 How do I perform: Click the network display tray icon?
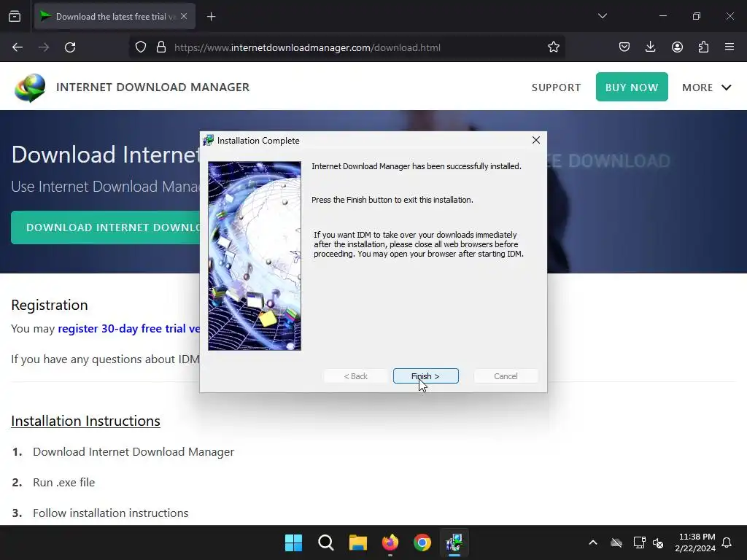click(639, 542)
